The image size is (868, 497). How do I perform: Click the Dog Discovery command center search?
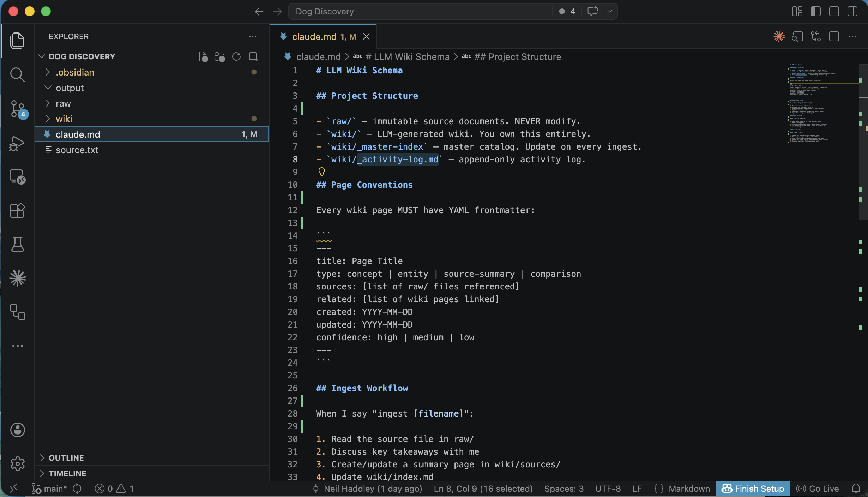point(420,11)
